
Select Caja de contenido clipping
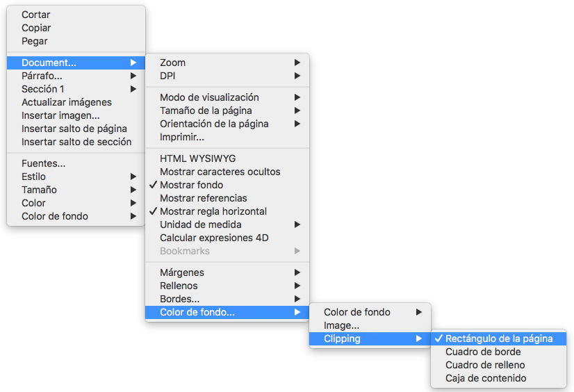(x=486, y=378)
